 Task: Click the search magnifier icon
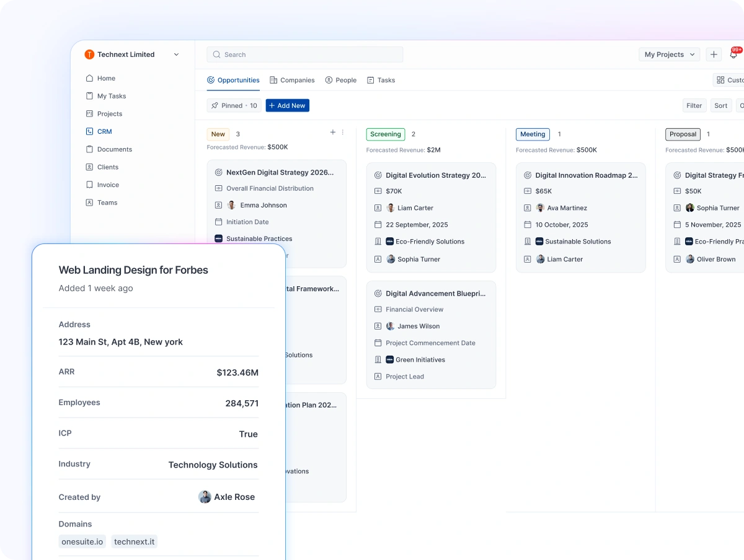click(x=216, y=55)
